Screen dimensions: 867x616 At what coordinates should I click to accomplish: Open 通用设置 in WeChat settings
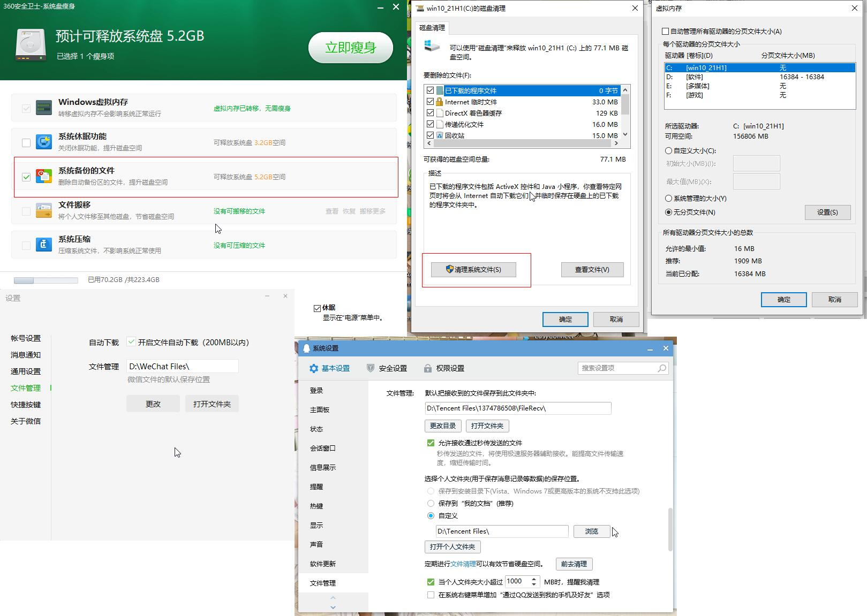[26, 371]
